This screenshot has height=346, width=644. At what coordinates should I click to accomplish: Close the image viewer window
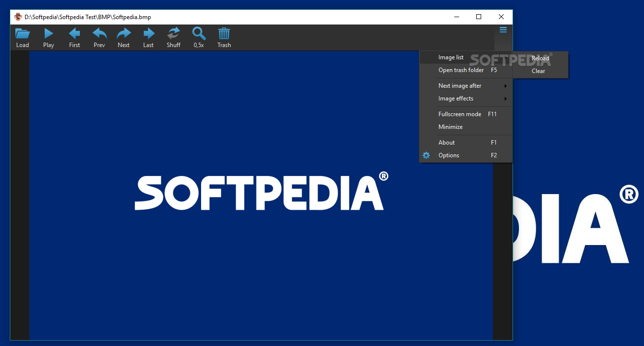(501, 17)
